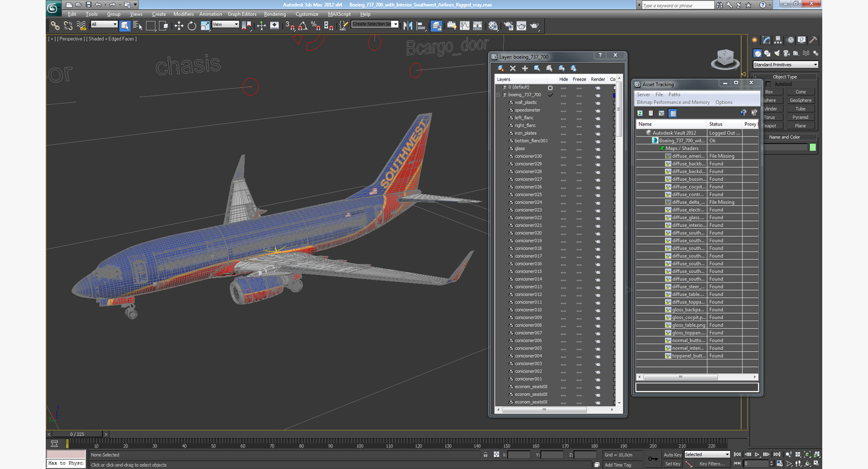
Task: Open Key Filters dialog button
Action: point(712,464)
